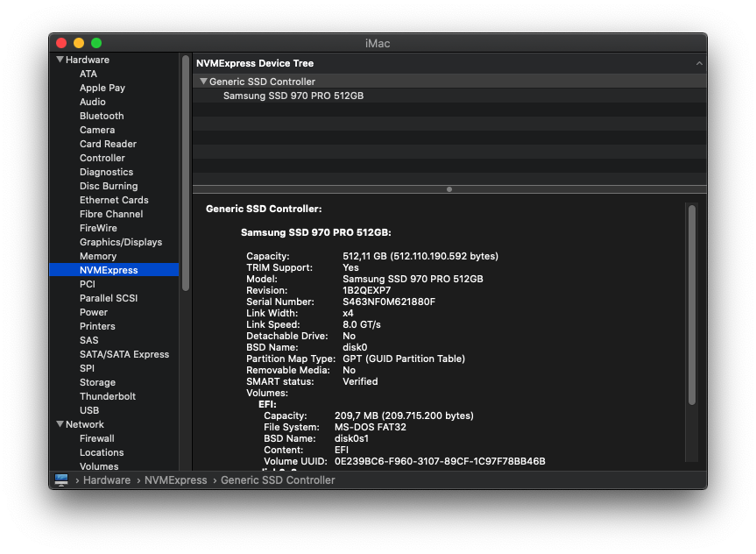Click Generic SSD Controller in path bar
The image size is (756, 554).
pyautogui.click(x=278, y=480)
